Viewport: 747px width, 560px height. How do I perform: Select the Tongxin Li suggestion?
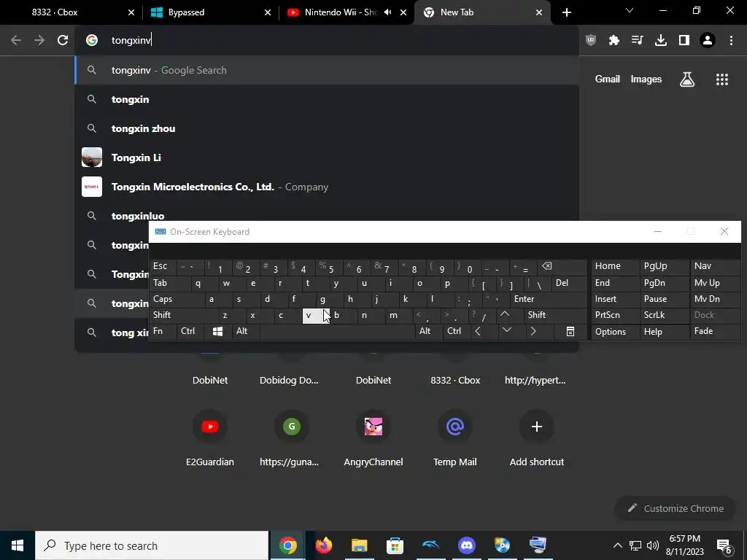point(327,157)
